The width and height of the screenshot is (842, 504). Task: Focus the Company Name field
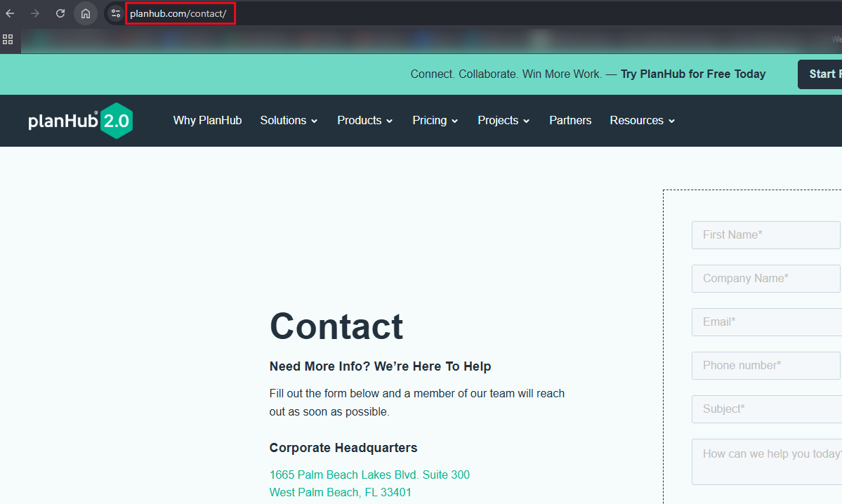pyautogui.click(x=766, y=279)
